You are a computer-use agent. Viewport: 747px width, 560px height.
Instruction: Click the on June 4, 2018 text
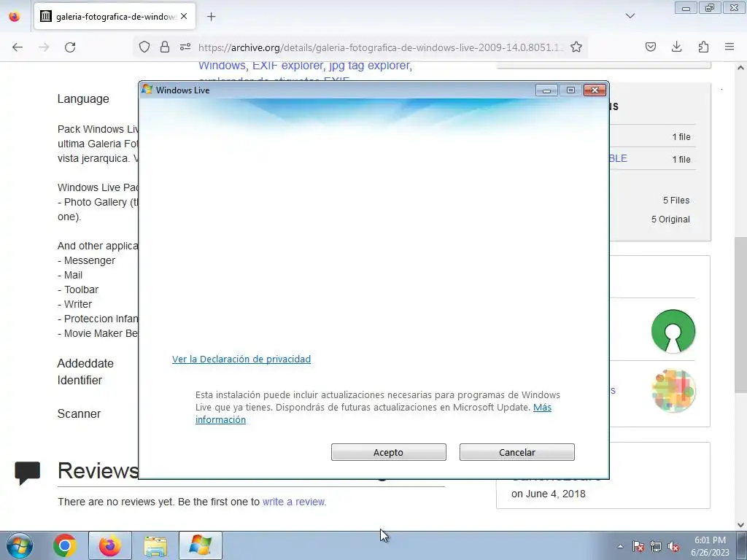pyautogui.click(x=549, y=494)
